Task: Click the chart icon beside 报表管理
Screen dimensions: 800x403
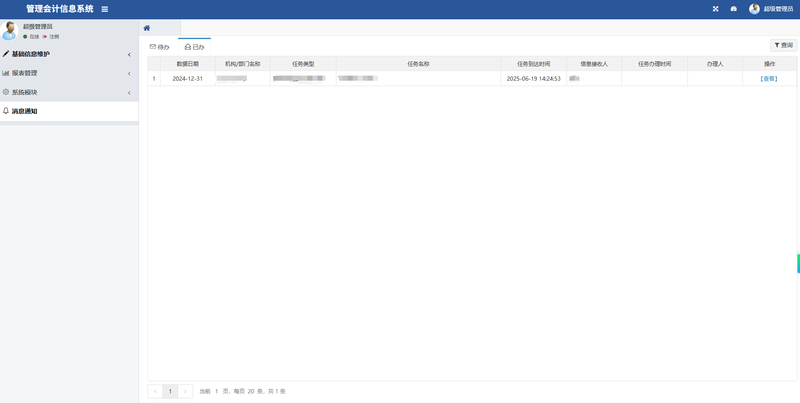Action: [6, 73]
